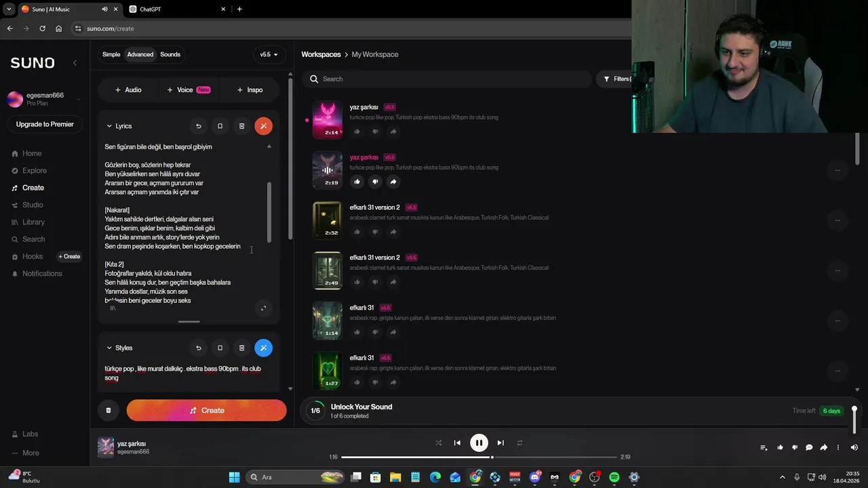Mute the Suno browser tab audio
868x488 pixels.
tap(104, 9)
